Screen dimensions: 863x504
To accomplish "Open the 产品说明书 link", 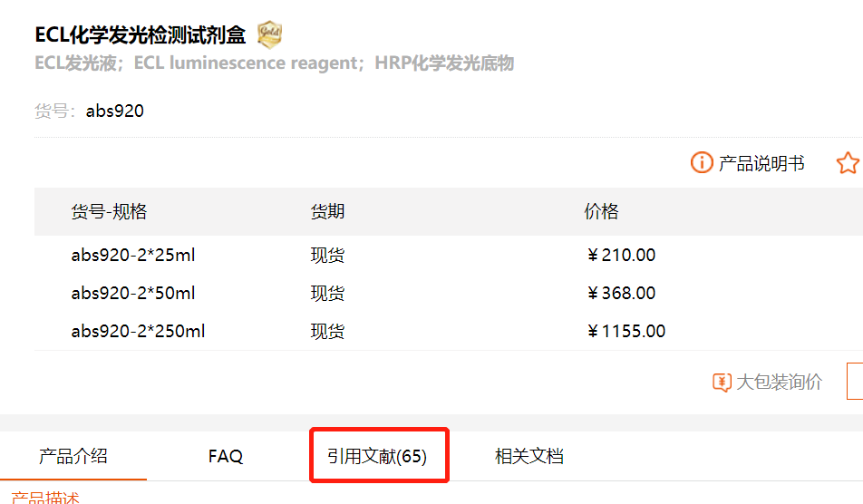I will (x=761, y=164).
